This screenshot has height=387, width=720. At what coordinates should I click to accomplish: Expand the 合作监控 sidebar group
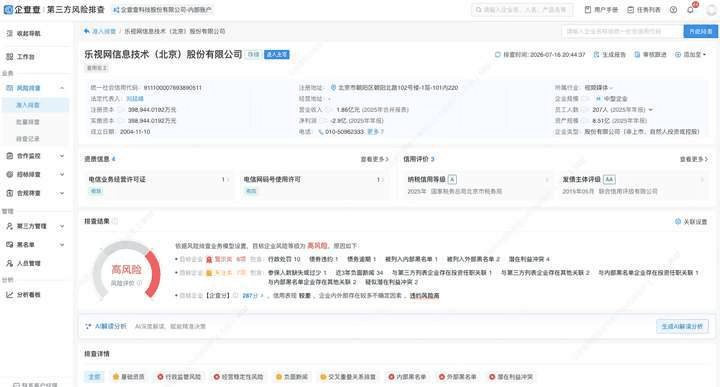tap(62, 156)
